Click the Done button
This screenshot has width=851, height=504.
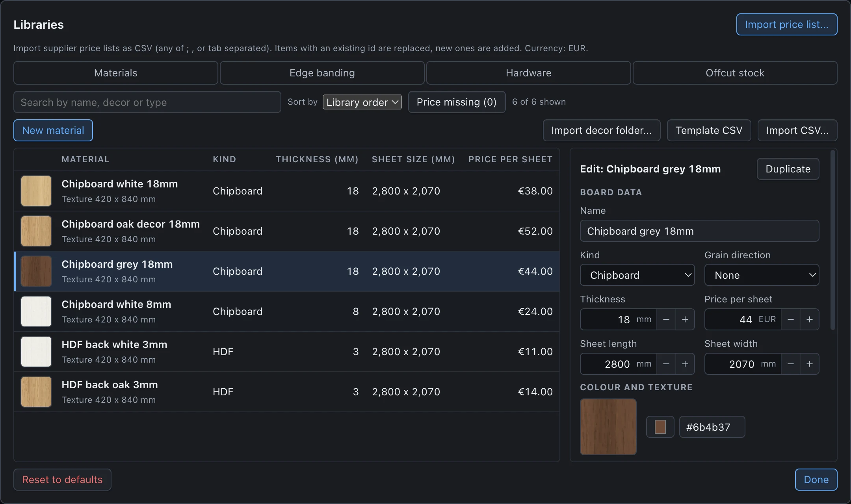tap(816, 480)
